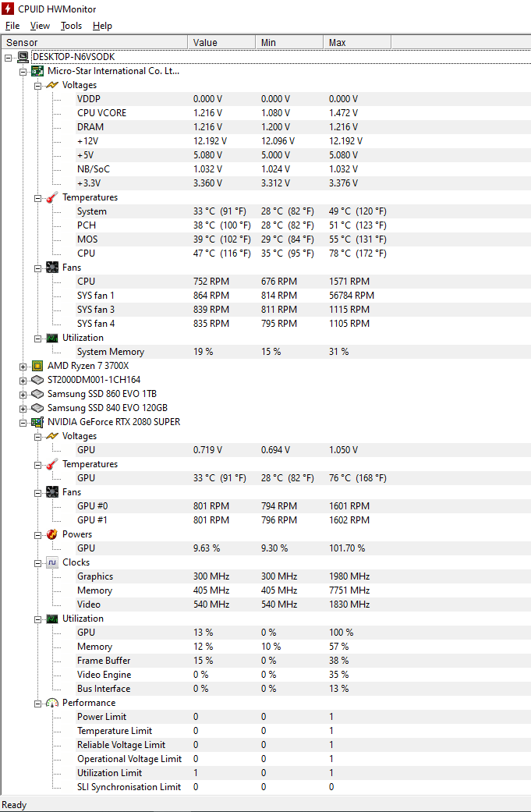Collapse the GPU Clocks section
The image size is (531, 812).
point(37,563)
